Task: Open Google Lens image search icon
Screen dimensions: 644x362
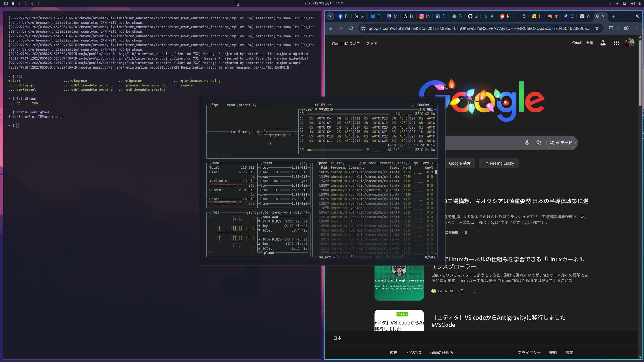Action: tap(538, 143)
